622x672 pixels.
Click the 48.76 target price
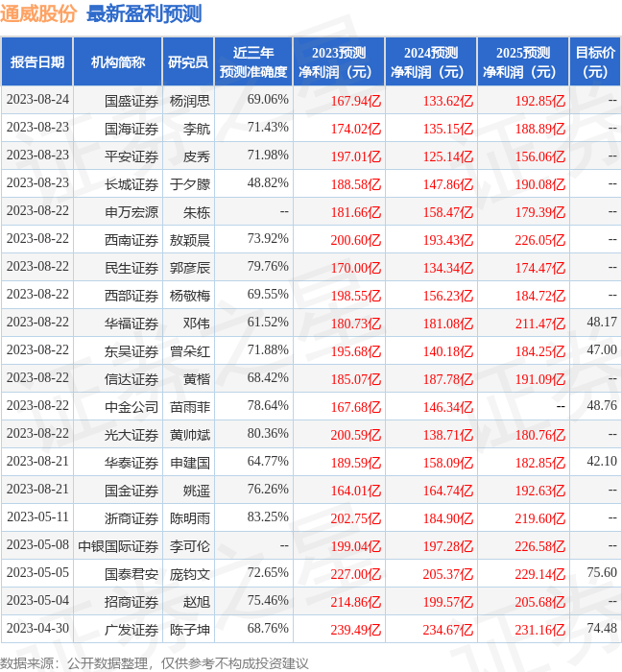602,405
